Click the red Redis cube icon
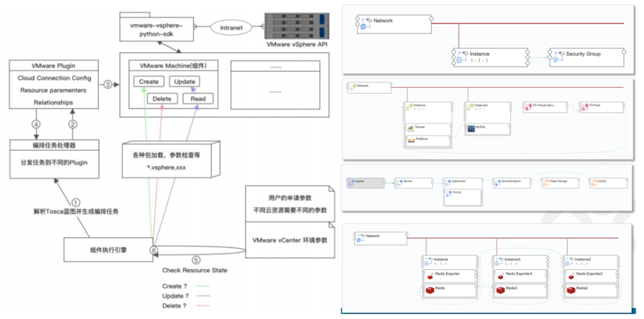 (x=429, y=290)
